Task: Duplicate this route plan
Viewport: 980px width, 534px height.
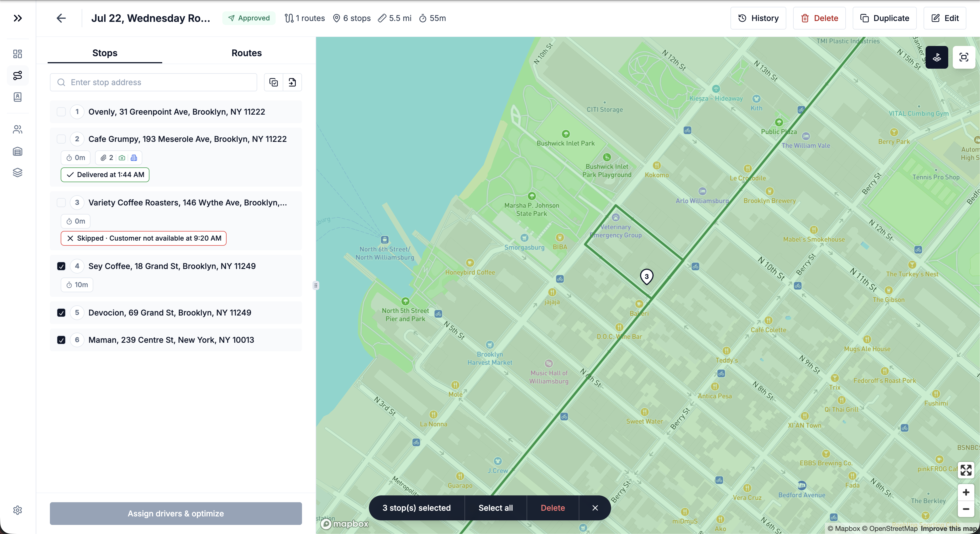Action: point(884,18)
